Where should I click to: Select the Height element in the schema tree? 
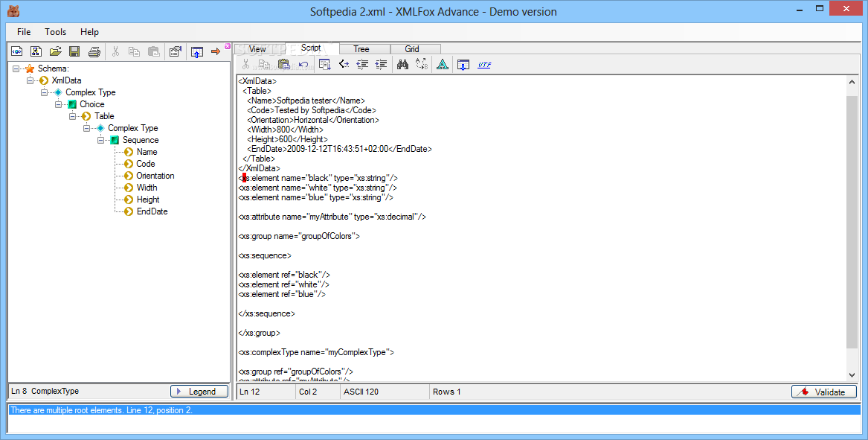148,200
